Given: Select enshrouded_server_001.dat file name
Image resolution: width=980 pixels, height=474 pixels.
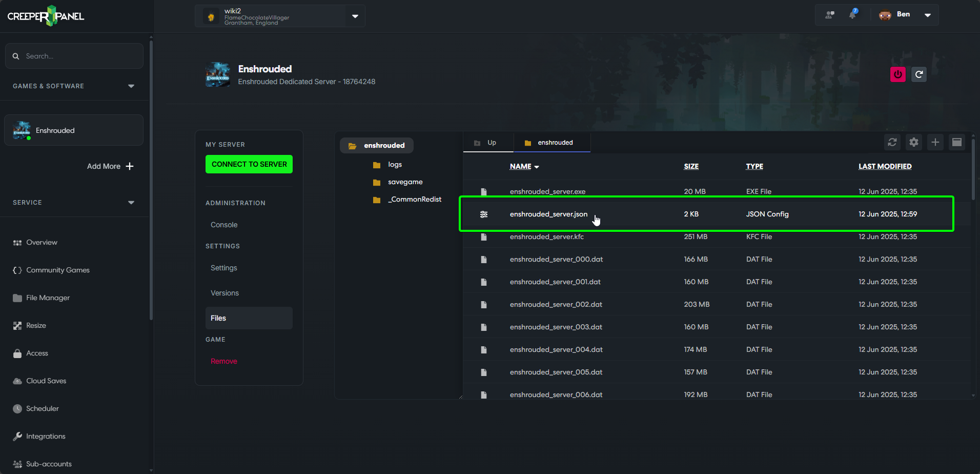Looking at the screenshot, I should [555, 282].
